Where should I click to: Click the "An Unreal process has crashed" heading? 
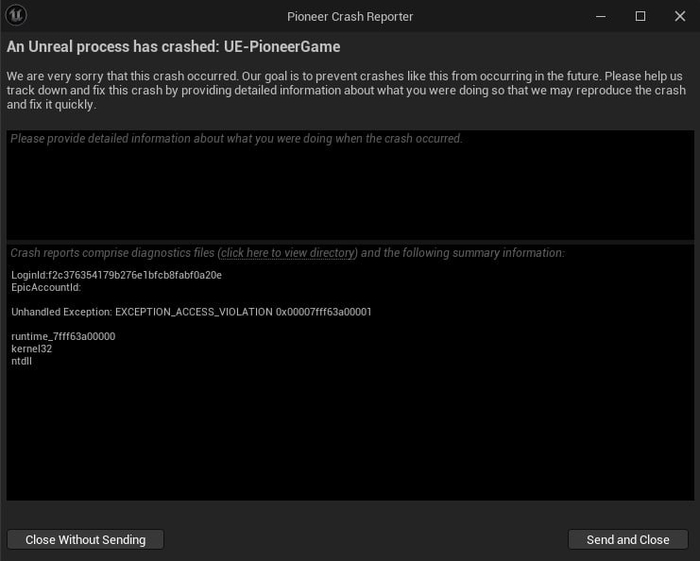click(174, 47)
